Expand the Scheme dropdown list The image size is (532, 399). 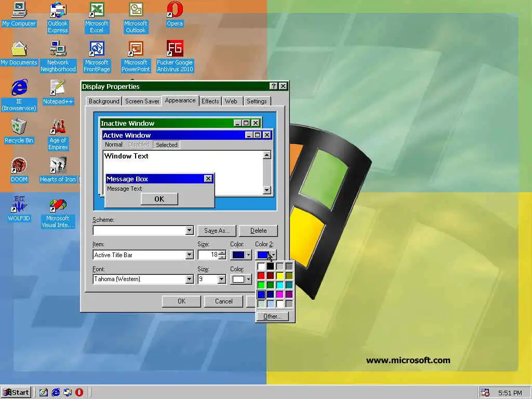[x=190, y=231]
